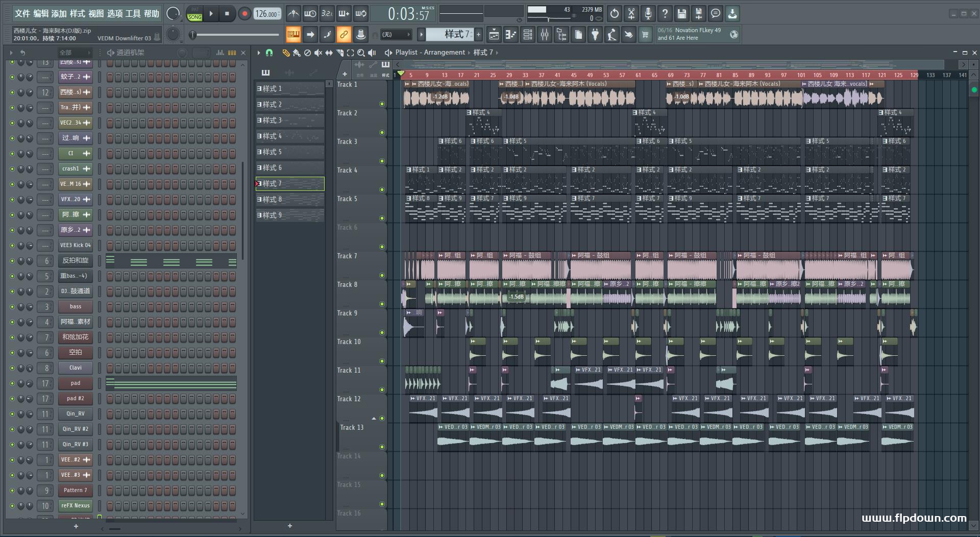Click the bass channel button
Viewport: 980px width, 537px height.
[x=76, y=306]
